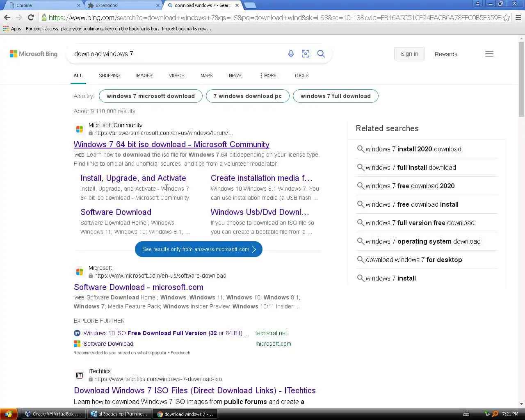This screenshot has height=420, width=525.
Task: Open 'Download Windows 7 ISO Files' ITechtics result
Action: click(195, 390)
